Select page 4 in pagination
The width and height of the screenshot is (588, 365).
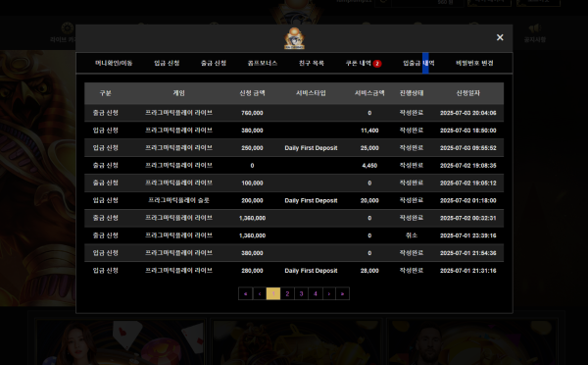coord(315,293)
